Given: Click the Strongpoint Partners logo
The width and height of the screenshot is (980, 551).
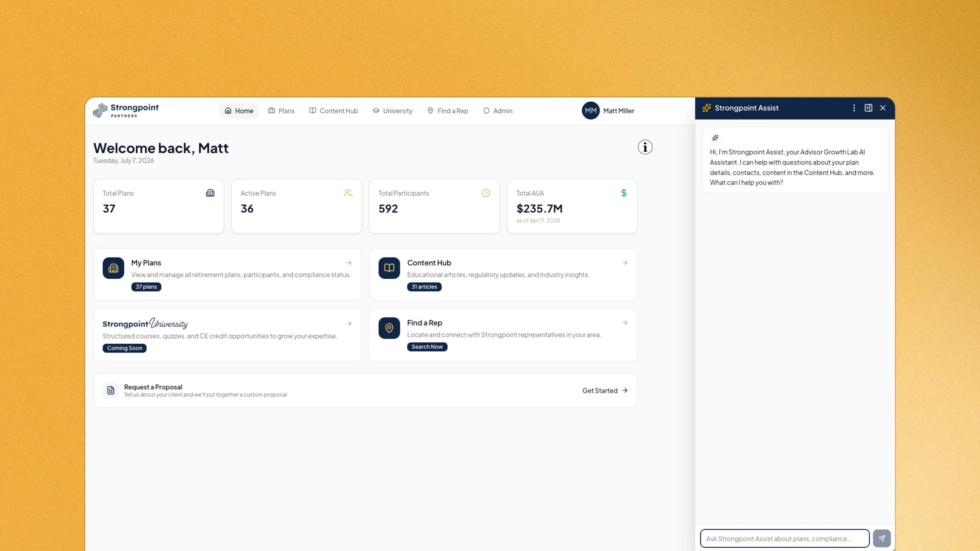Looking at the screenshot, I should pyautogui.click(x=126, y=111).
